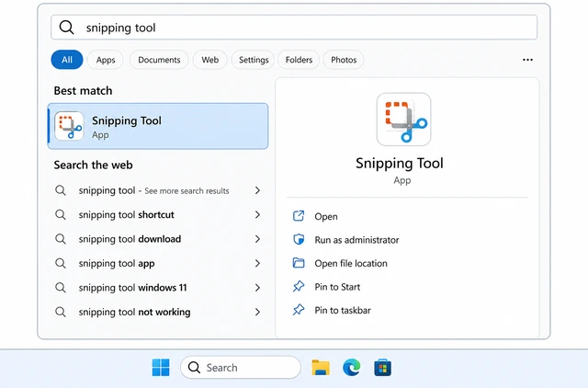Open the three-dots more options menu

click(527, 60)
